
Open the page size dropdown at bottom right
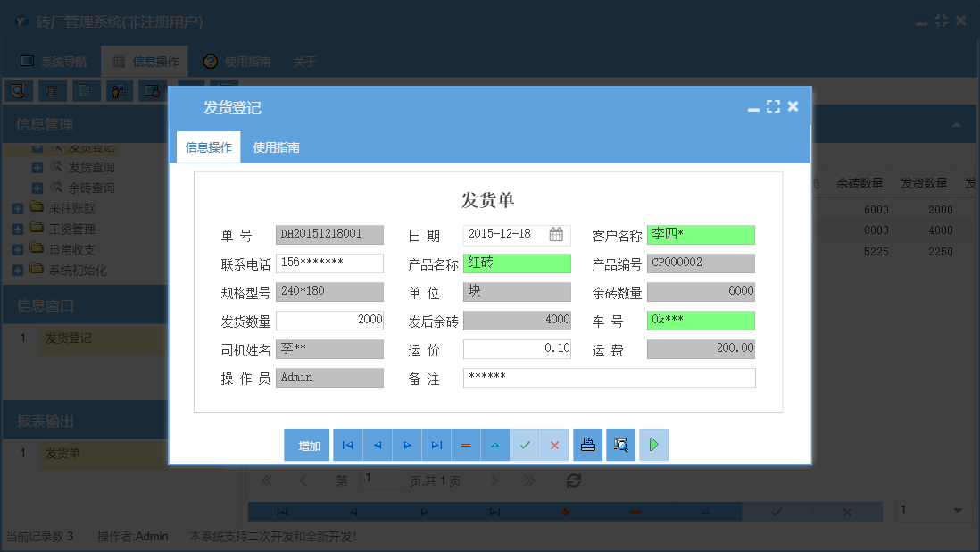(934, 511)
